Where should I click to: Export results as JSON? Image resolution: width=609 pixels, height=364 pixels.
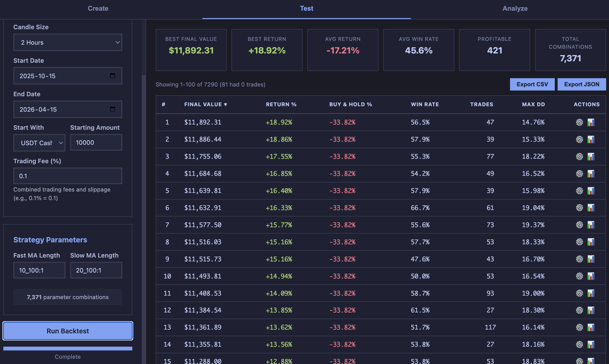582,84
